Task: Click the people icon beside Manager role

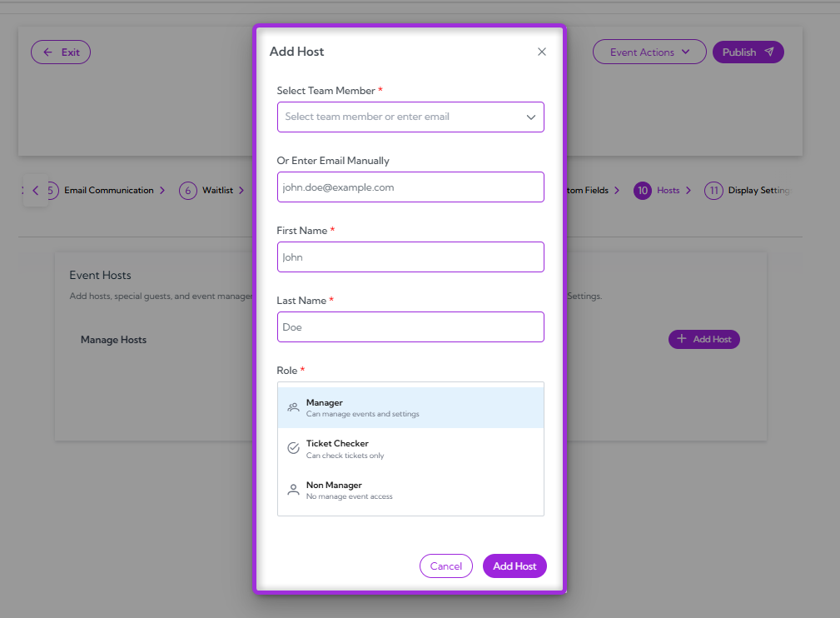Action: click(293, 406)
